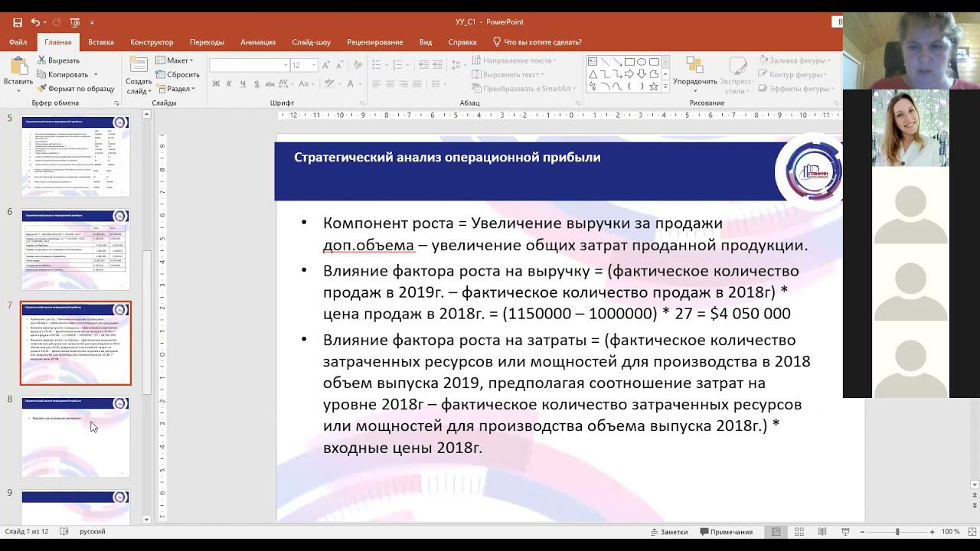This screenshot has width=980, height=551.
Task: Switch to the Переходы tab
Action: 207,42
